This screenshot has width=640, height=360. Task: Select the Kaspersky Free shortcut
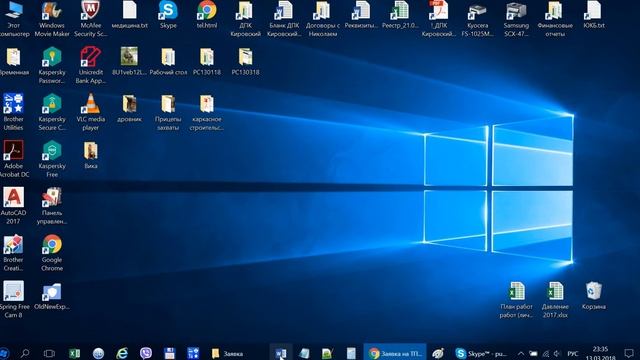[x=52, y=160]
